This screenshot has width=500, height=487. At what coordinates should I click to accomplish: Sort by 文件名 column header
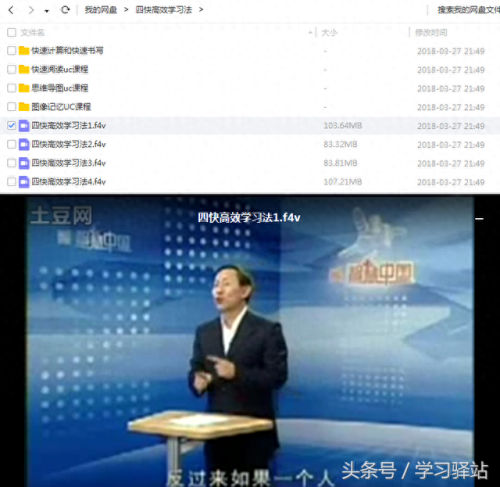pyautogui.click(x=33, y=32)
